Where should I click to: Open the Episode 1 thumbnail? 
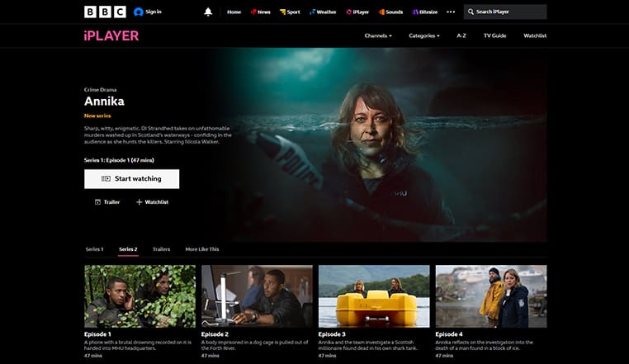(140, 296)
